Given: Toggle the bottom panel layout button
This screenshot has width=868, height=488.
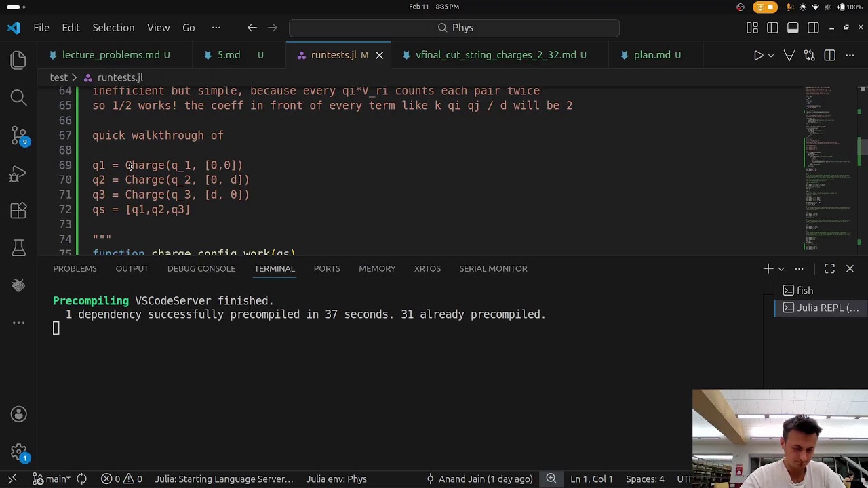Looking at the screenshot, I should pos(793,28).
